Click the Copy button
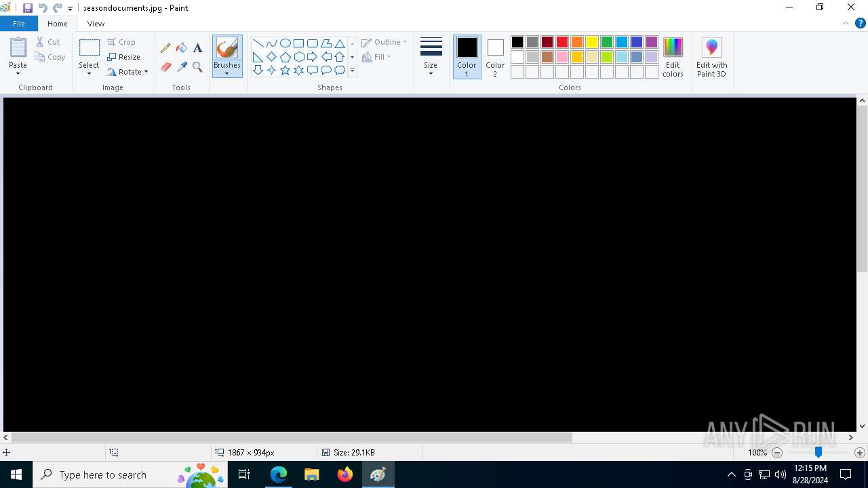 click(51, 57)
